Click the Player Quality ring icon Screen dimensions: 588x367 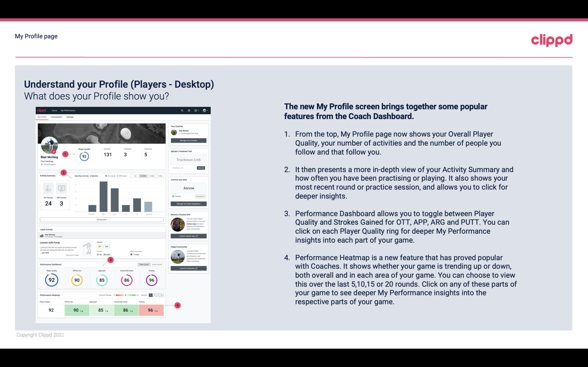click(x=51, y=279)
